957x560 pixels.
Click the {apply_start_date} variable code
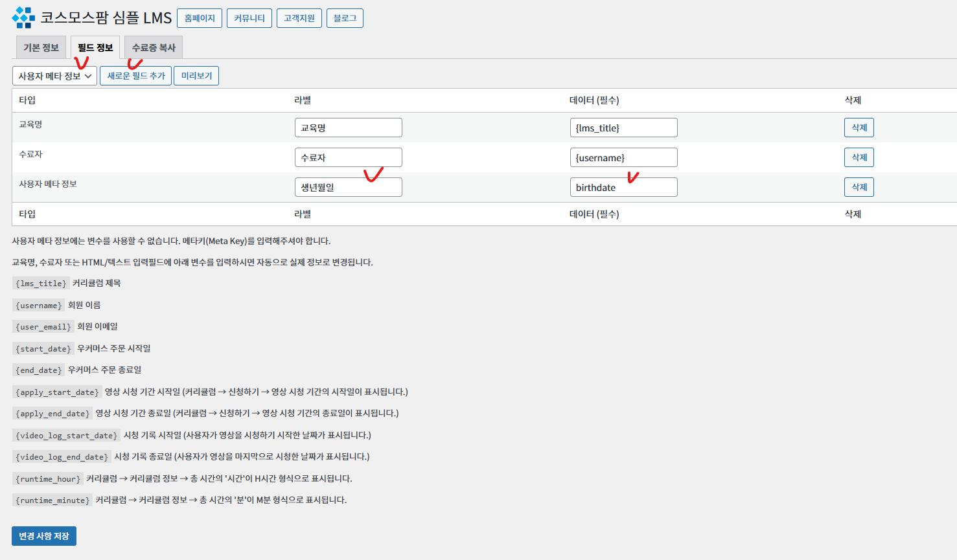point(57,392)
